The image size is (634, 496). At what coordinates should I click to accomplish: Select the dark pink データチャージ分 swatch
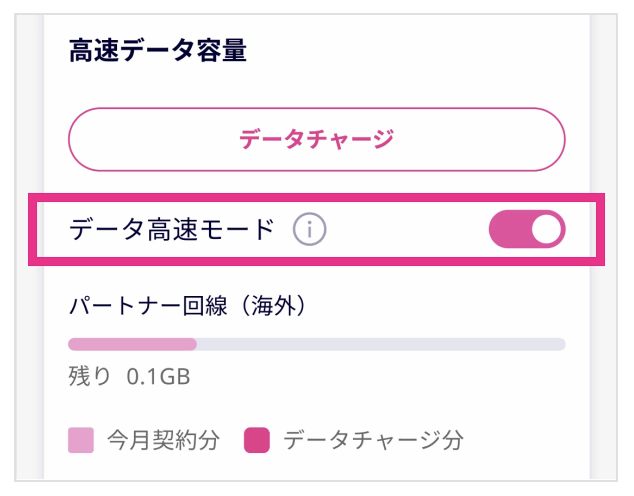click(x=257, y=440)
